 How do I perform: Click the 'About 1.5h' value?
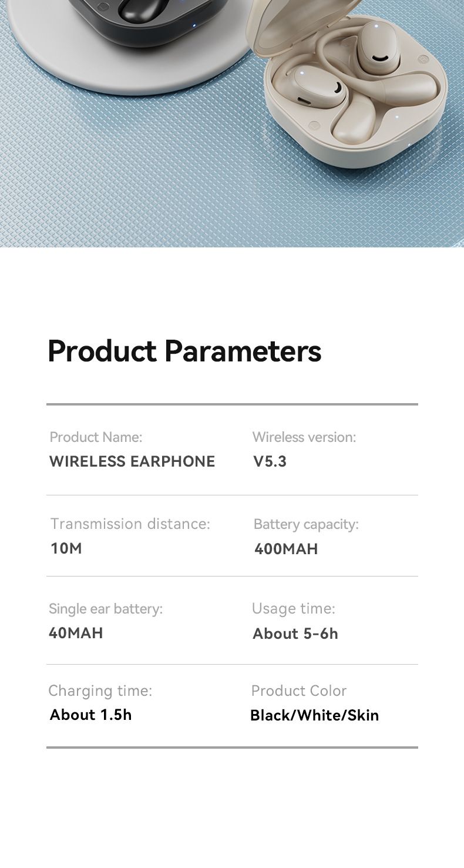coord(91,715)
